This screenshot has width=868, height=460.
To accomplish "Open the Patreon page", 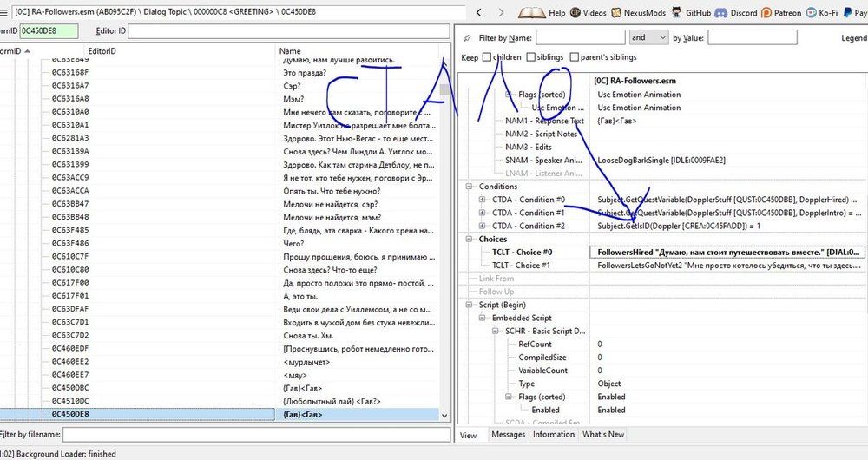I will coord(781,13).
